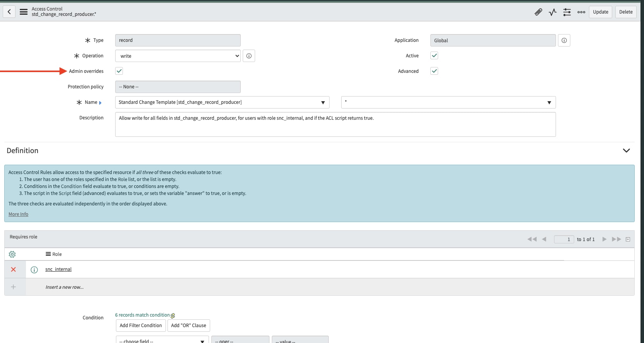
Task: Go to next page of Requires role list
Action: (x=604, y=239)
